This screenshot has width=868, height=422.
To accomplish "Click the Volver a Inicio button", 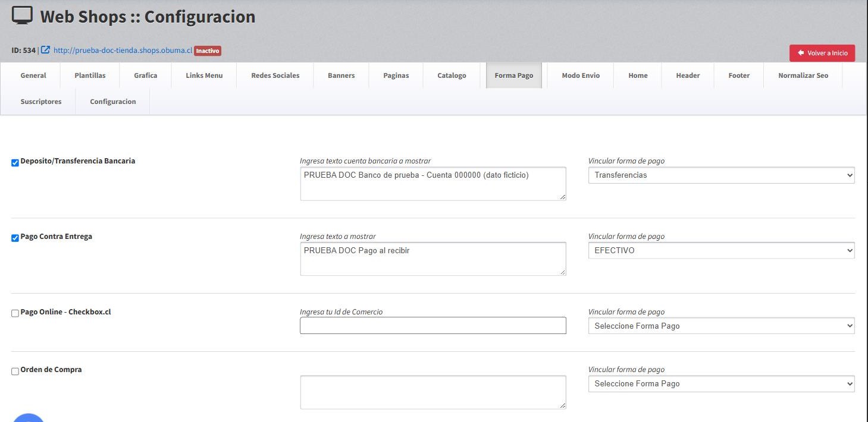I will pos(822,53).
